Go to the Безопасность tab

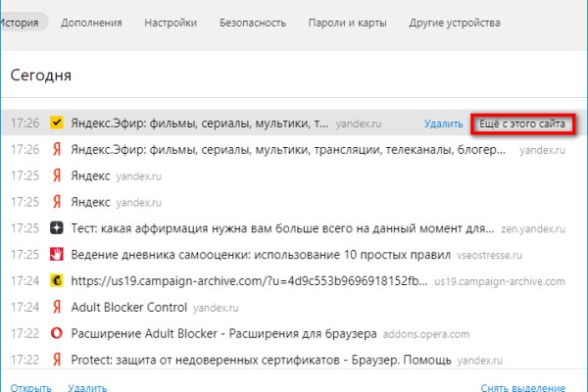253,23
